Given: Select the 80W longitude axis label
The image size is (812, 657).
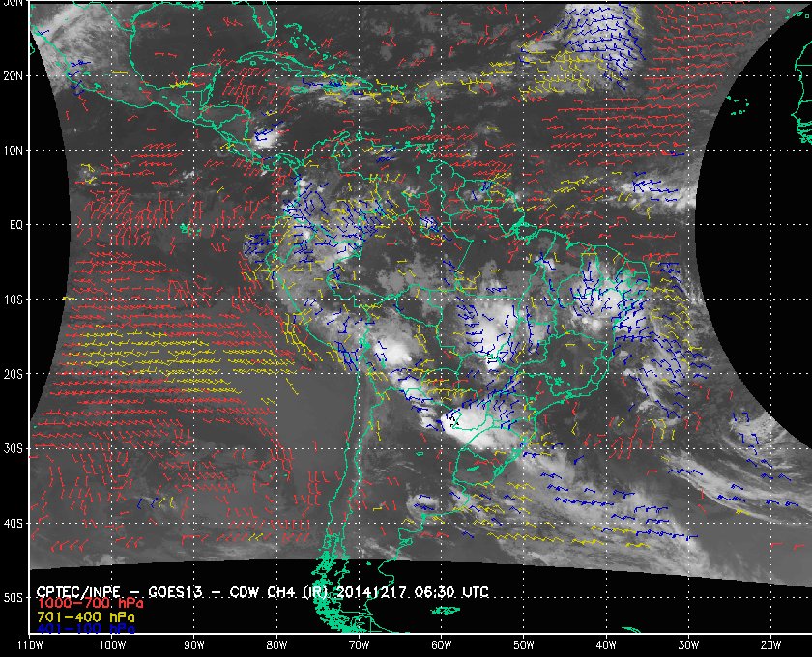Looking at the screenshot, I should coord(276,645).
